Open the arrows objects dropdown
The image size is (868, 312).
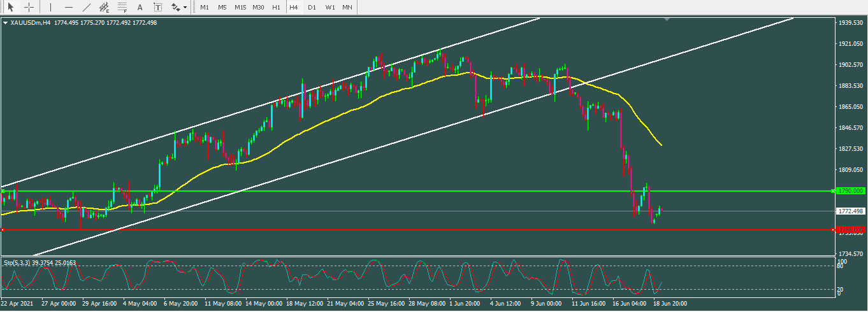[178, 7]
